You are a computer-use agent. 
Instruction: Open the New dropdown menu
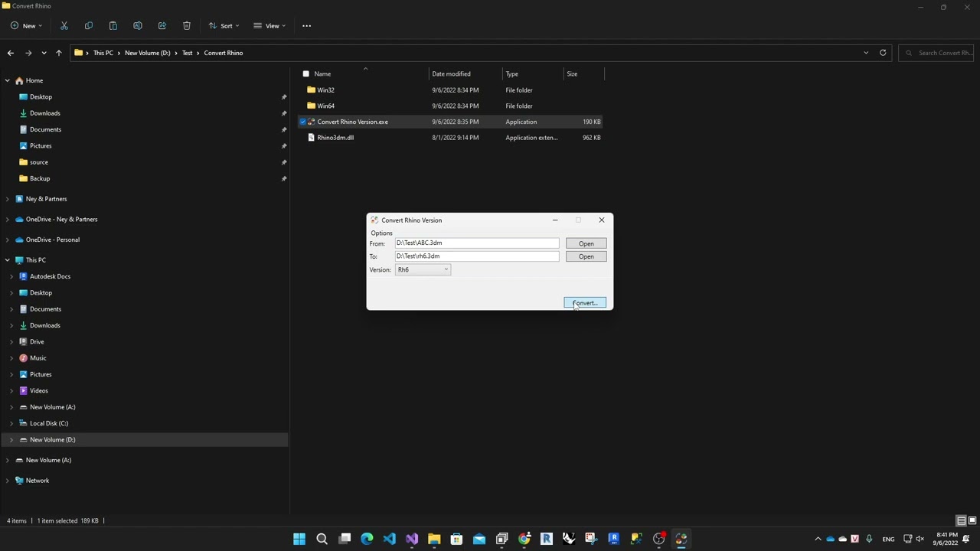coord(26,26)
